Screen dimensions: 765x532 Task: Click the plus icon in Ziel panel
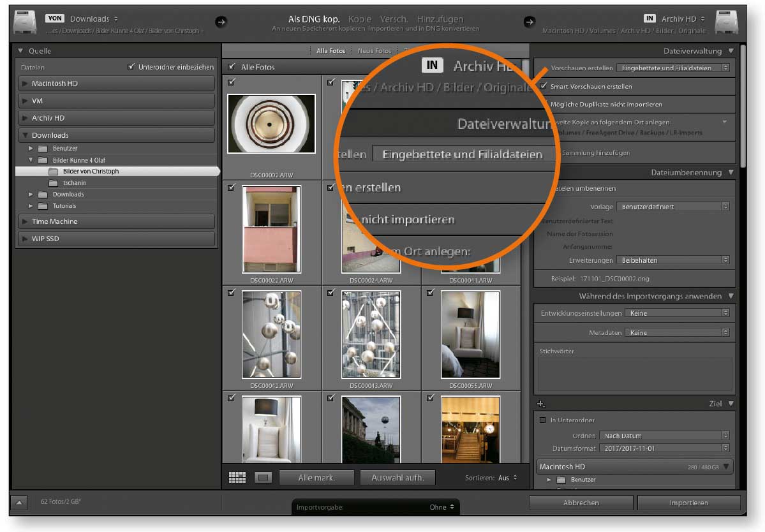541,404
